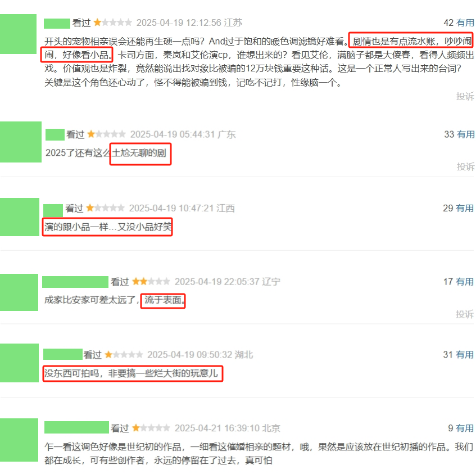This screenshot has width=476, height=474.
Task: Click the avatar of the Jiangxi reviewer
Action: coord(20,217)
